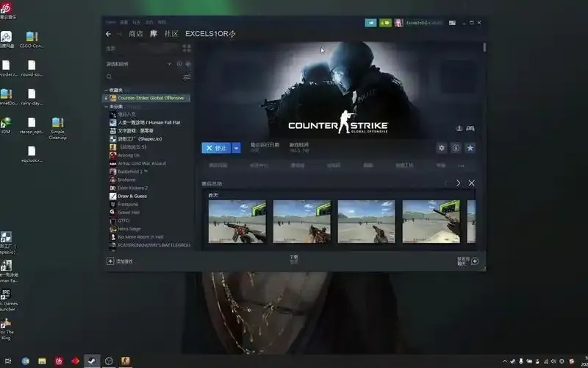Image resolution: width=588 pixels, height=368 pixels.
Task: Select Among Us in the game list
Action: coord(128,155)
